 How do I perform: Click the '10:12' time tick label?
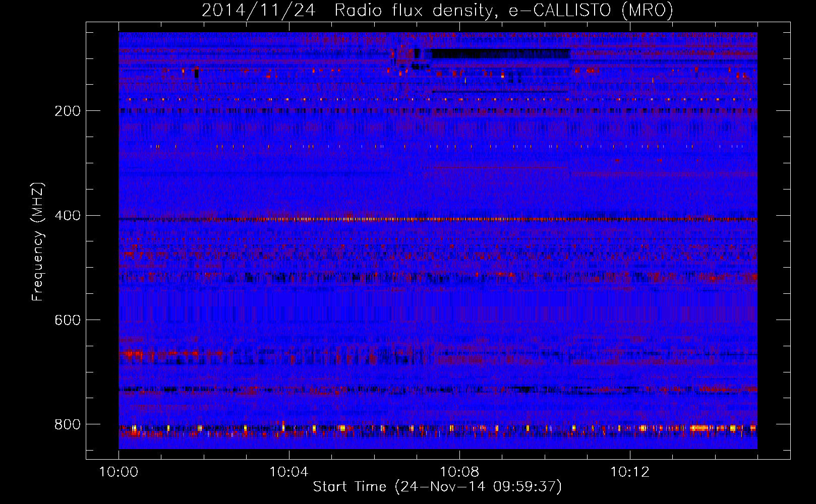pyautogui.click(x=630, y=472)
